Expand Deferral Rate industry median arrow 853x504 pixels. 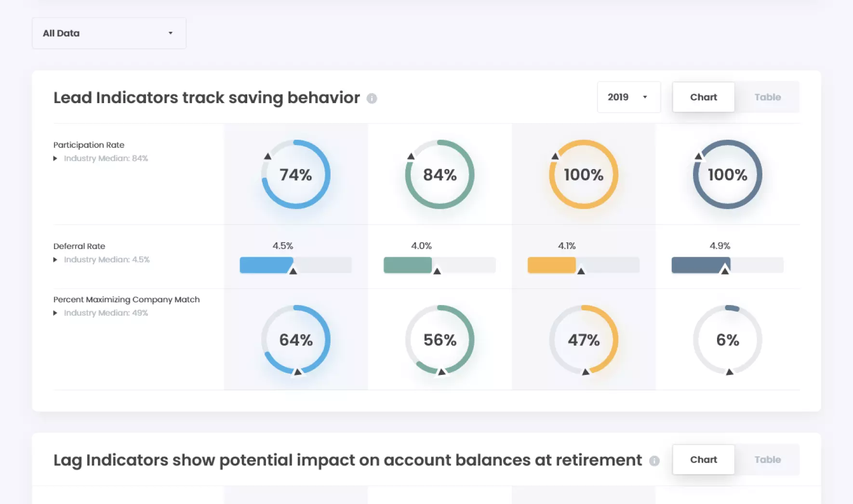pos(55,260)
